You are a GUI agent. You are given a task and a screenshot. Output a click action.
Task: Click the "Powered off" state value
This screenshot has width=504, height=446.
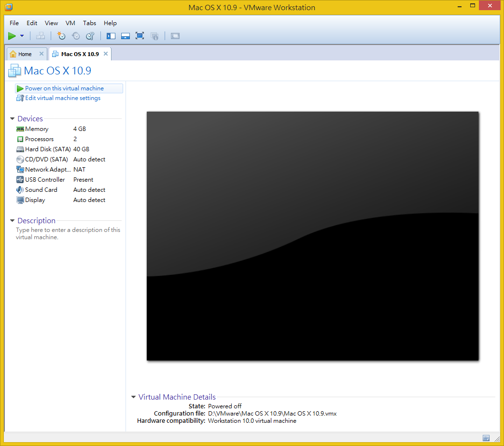coord(224,406)
